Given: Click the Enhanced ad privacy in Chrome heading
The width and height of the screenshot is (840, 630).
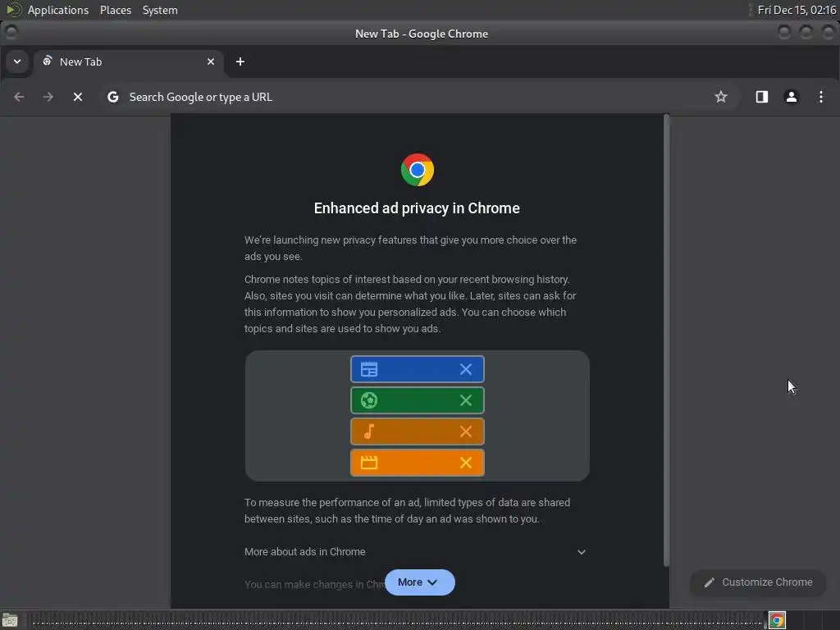Looking at the screenshot, I should (417, 208).
